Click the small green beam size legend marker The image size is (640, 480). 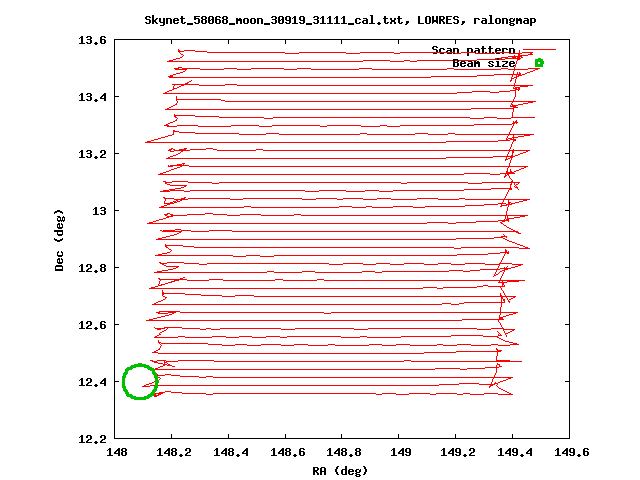pyautogui.click(x=539, y=63)
